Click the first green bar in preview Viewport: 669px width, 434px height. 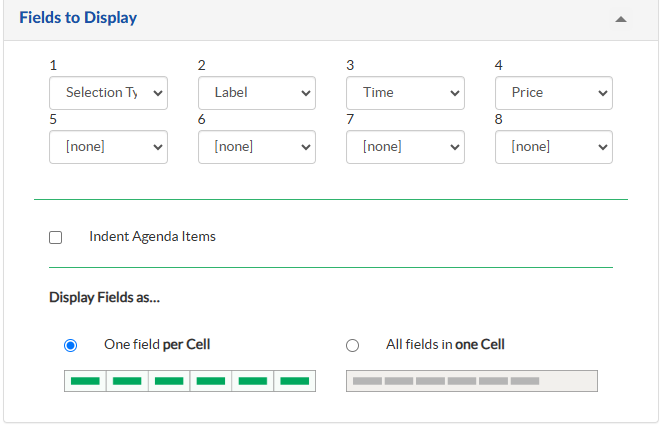pyautogui.click(x=85, y=381)
